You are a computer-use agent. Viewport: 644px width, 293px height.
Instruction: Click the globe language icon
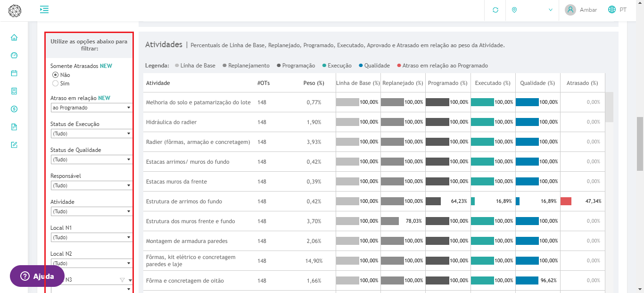(612, 10)
